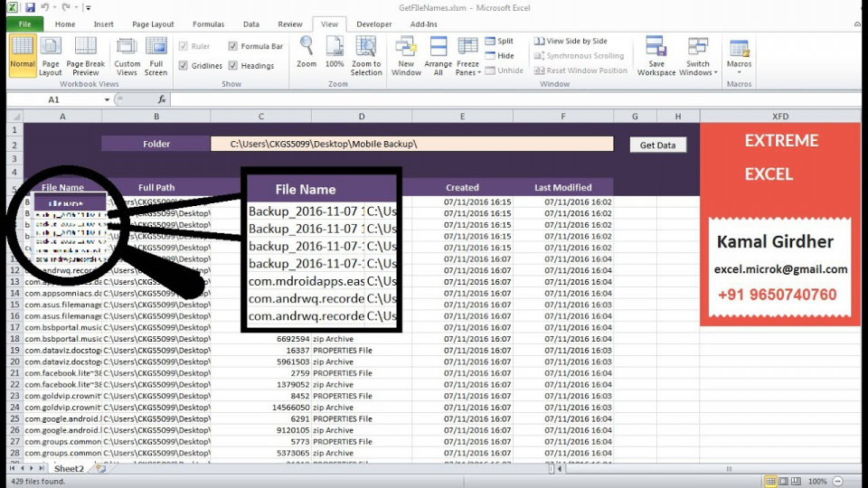Viewport: 868px width, 488px height.
Task: Minimize the ribbon with caret
Action: point(857,23)
